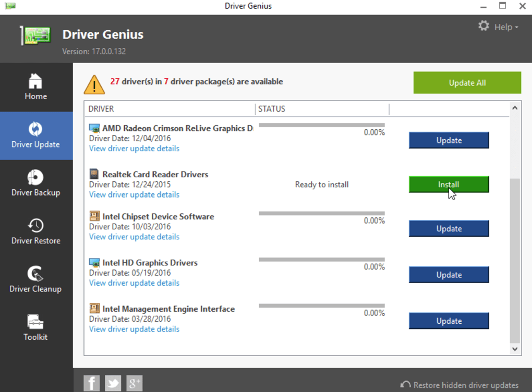532x392 pixels.
Task: Click the AMD Radeon driver icon
Action: pyautogui.click(x=94, y=128)
